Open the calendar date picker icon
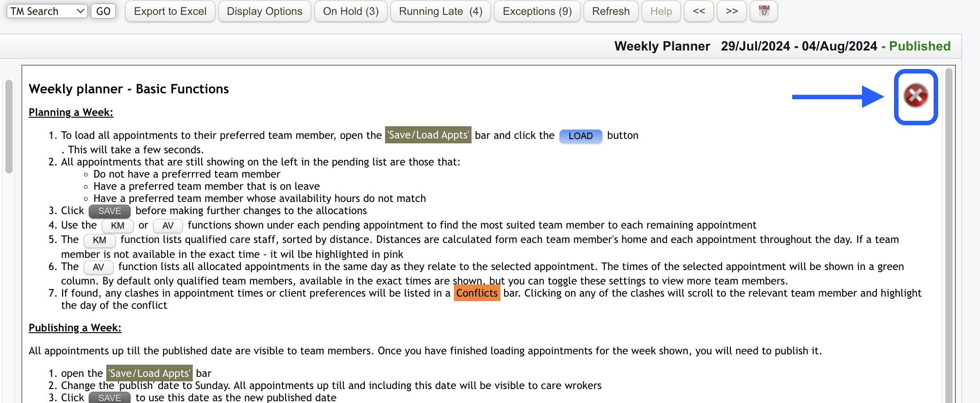Image resolution: width=980 pixels, height=403 pixels. point(764,11)
